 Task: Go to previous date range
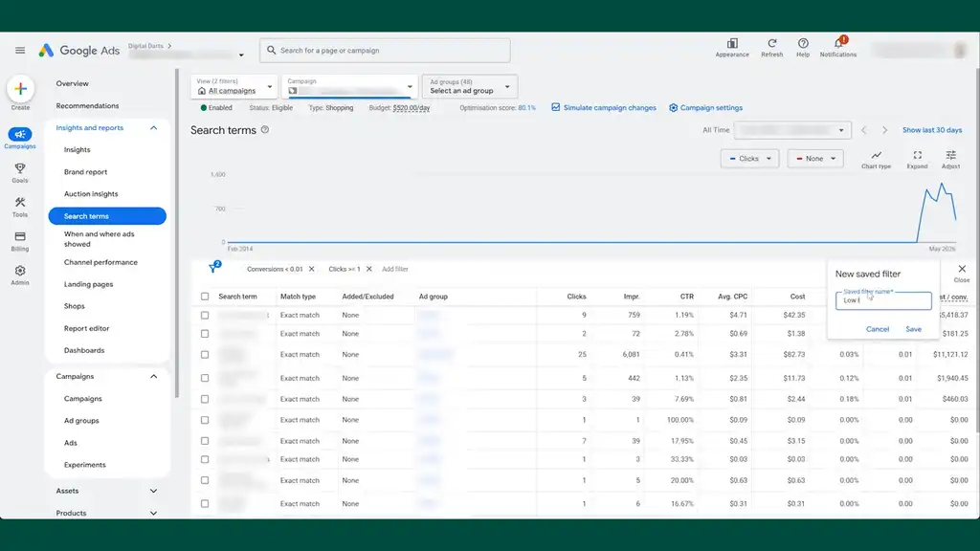point(864,130)
